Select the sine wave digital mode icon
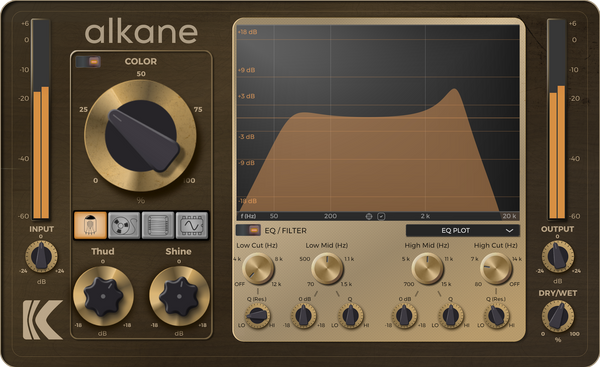Screen dimensions: 600x367 (192, 225)
